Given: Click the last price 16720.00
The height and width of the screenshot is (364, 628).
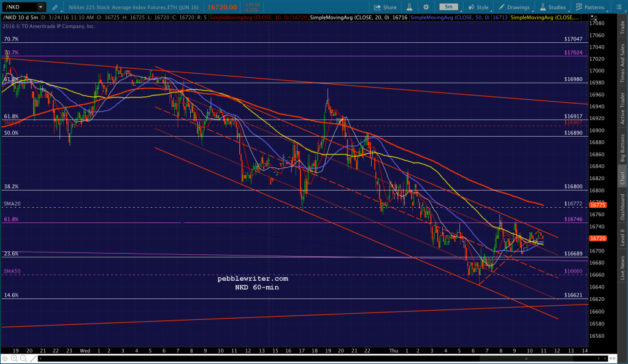Looking at the screenshot, I should pos(222,7).
